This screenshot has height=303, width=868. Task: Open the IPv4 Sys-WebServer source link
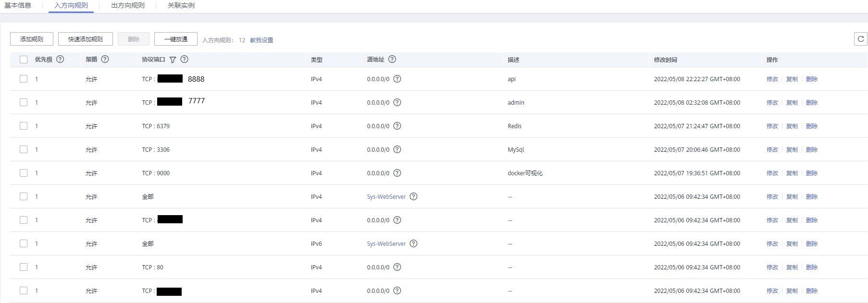[x=386, y=197]
